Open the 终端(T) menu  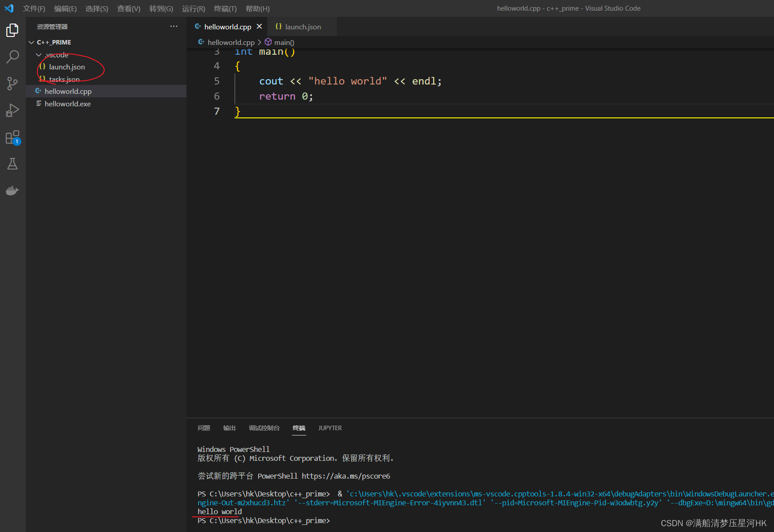[x=225, y=8]
